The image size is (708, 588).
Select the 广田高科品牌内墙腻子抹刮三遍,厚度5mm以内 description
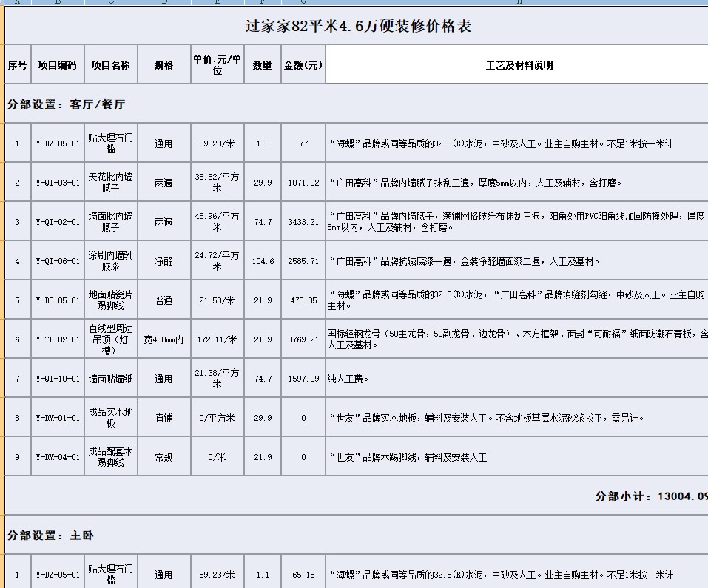pos(517,182)
